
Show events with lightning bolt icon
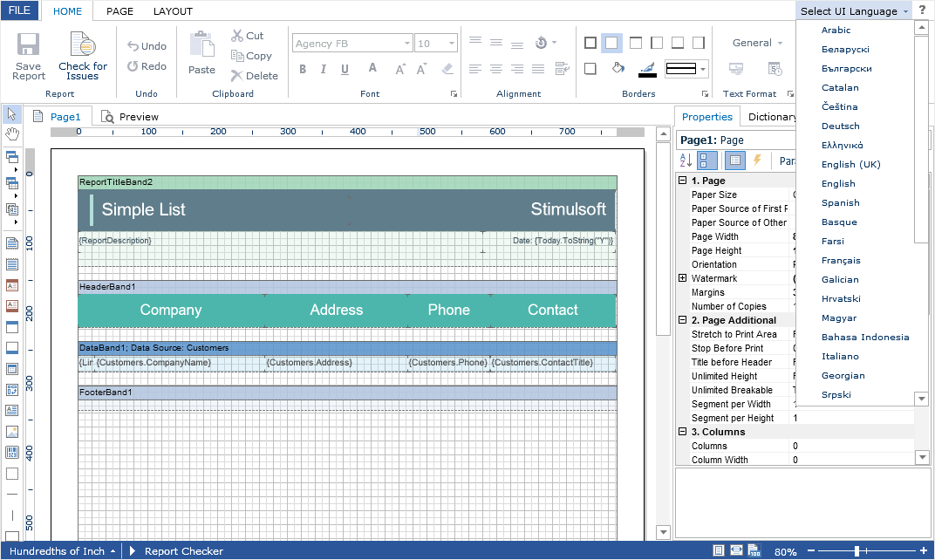tap(757, 160)
